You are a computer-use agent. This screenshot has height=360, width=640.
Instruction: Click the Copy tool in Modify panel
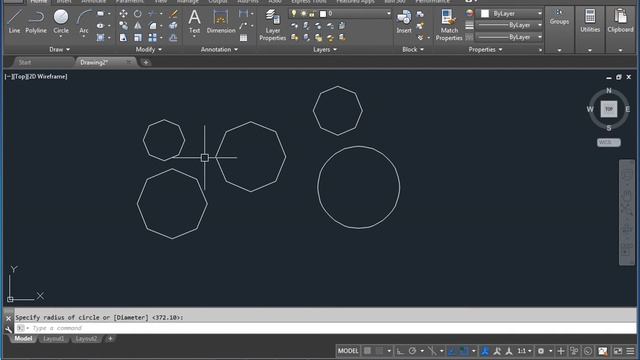tap(123, 26)
